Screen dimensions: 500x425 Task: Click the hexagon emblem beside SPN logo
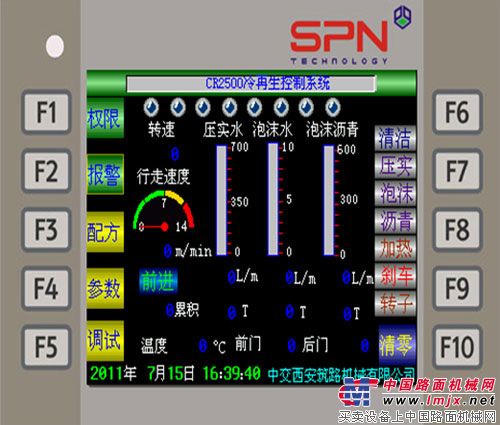(x=402, y=17)
